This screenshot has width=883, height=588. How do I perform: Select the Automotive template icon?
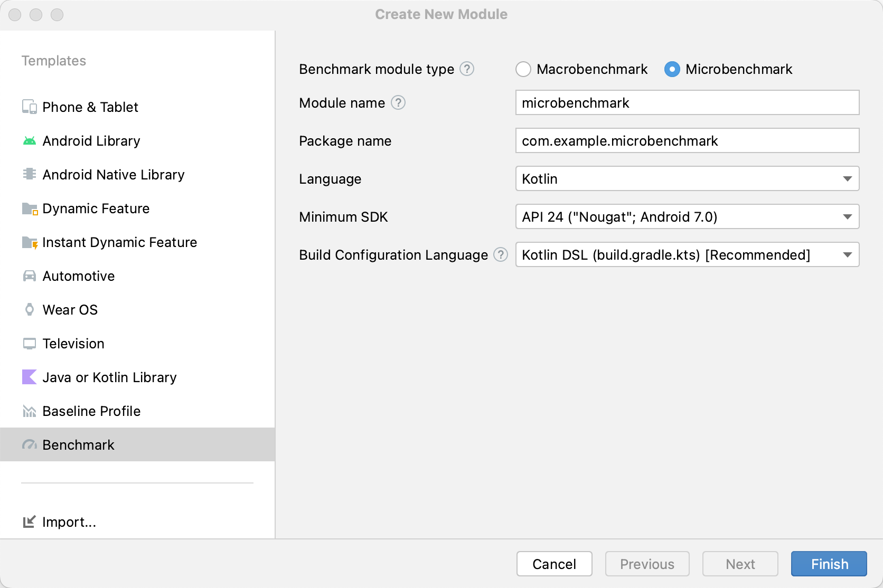[x=30, y=276]
